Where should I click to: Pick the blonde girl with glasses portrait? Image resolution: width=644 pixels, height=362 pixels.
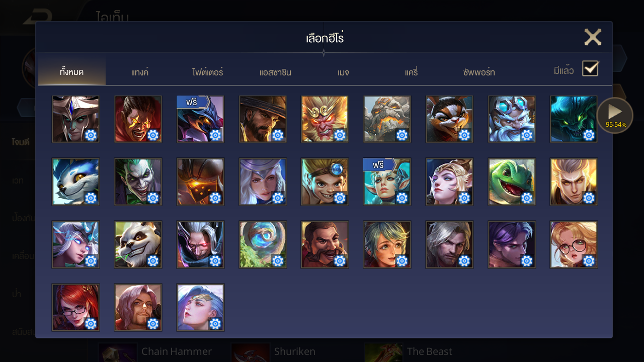[574, 244]
